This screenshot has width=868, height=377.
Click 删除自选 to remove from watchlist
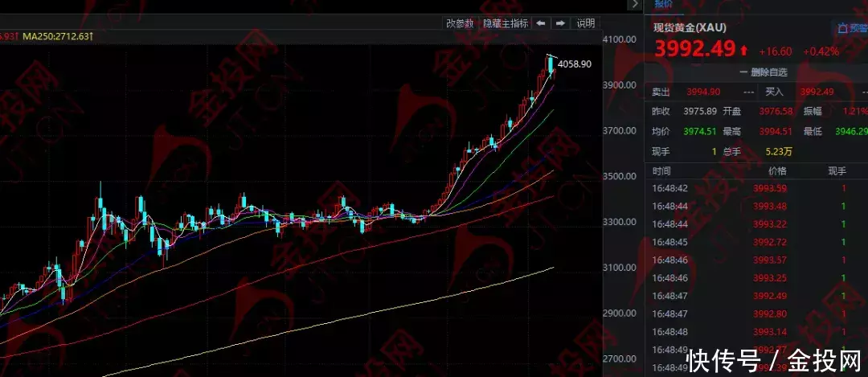(x=758, y=72)
